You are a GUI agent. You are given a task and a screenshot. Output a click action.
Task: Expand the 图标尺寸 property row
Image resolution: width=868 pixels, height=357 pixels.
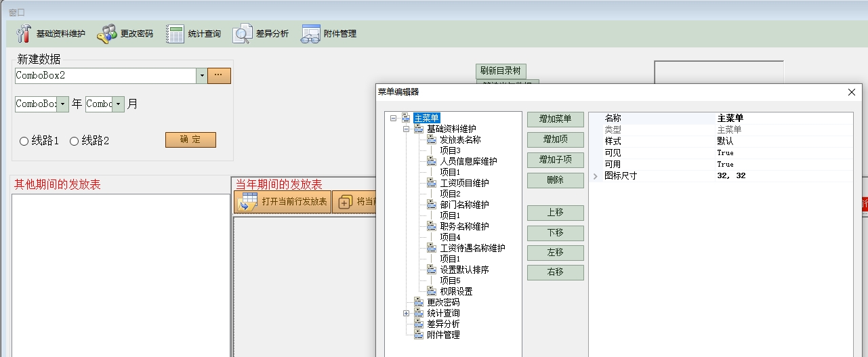tap(596, 176)
